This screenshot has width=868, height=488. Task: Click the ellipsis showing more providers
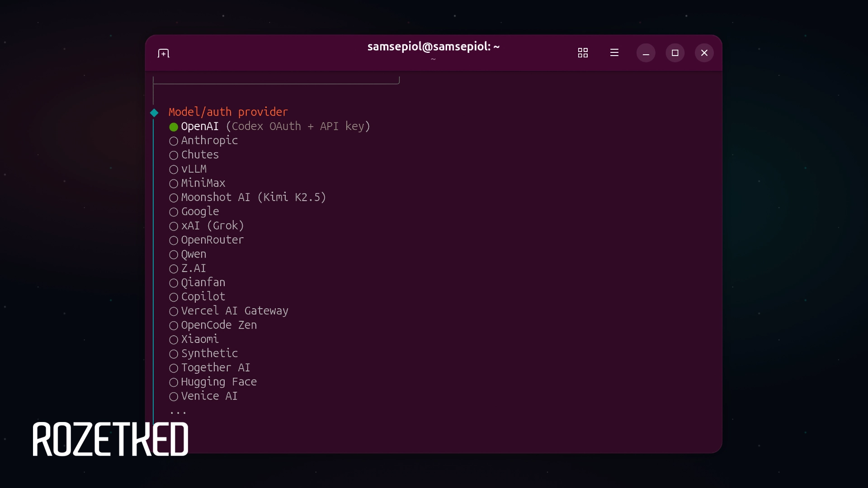point(178,412)
